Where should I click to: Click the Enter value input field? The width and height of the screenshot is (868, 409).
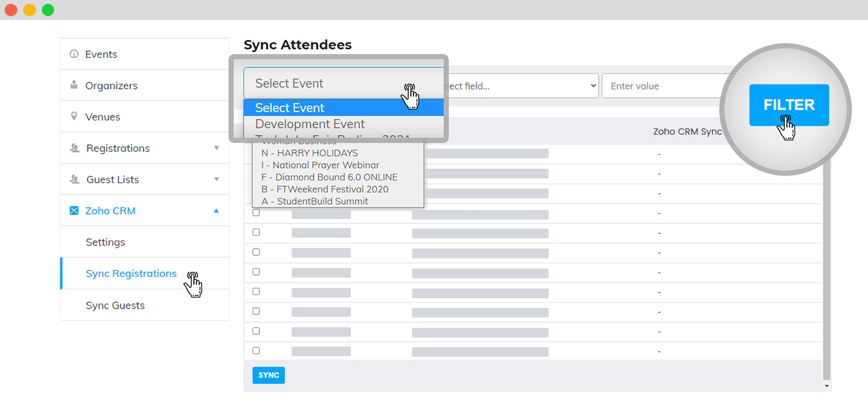pos(663,86)
